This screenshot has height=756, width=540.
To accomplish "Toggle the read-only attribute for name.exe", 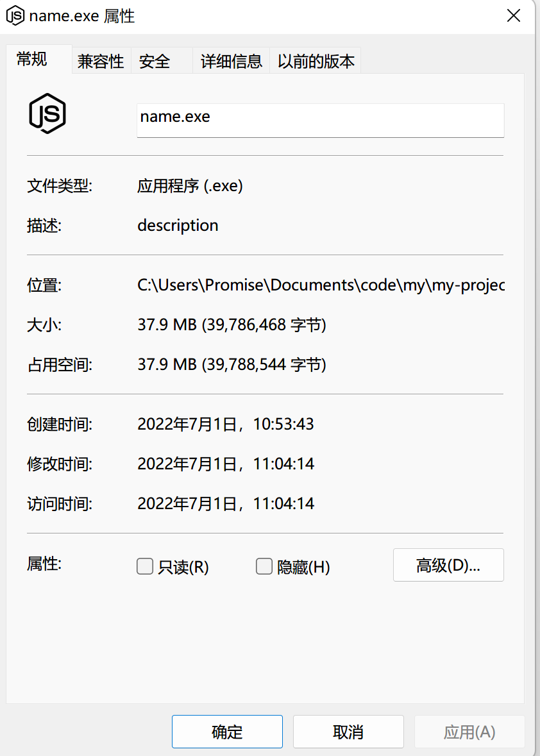I will click(x=145, y=566).
